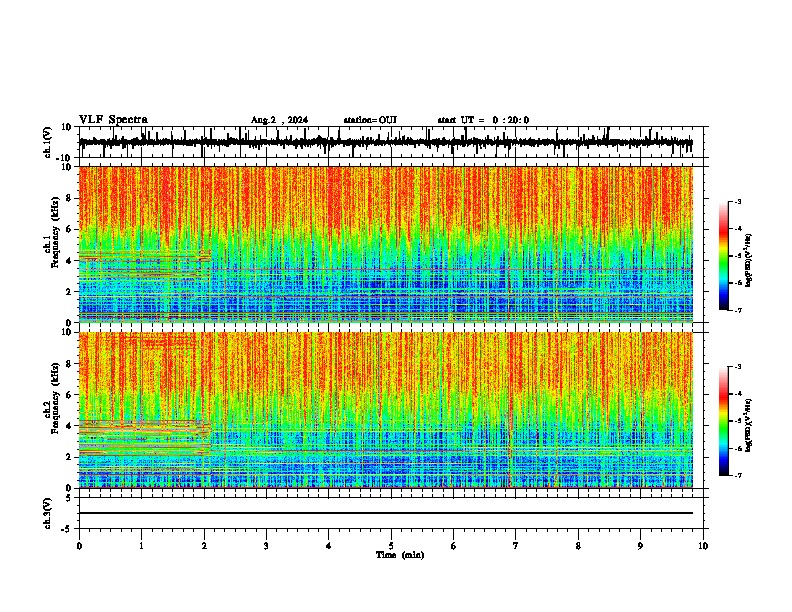Click time axis tick label "4"
The height and width of the screenshot is (612, 792).
tap(329, 546)
